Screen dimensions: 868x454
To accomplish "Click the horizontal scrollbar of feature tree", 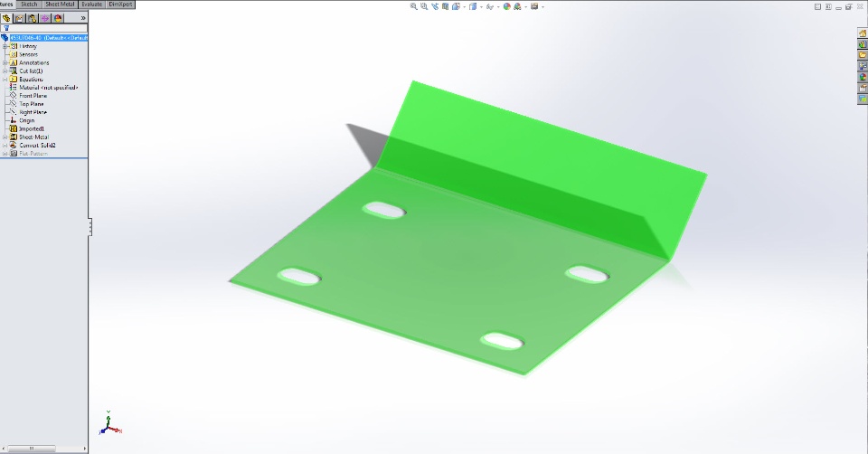I will coord(31,449).
